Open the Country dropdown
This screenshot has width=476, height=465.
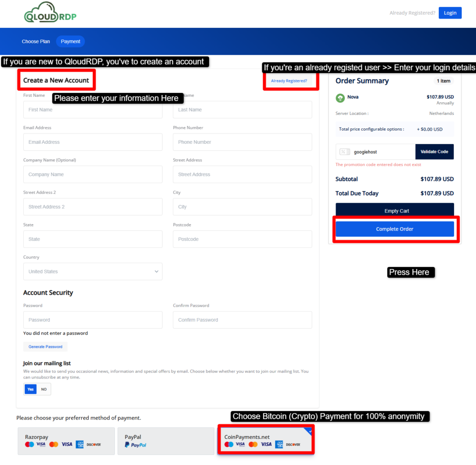tap(93, 271)
